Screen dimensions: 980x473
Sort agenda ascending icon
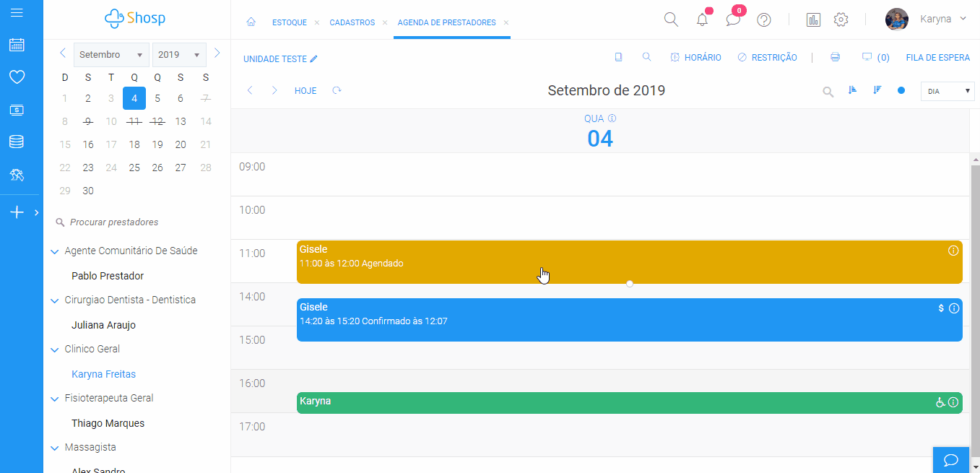[x=852, y=90]
